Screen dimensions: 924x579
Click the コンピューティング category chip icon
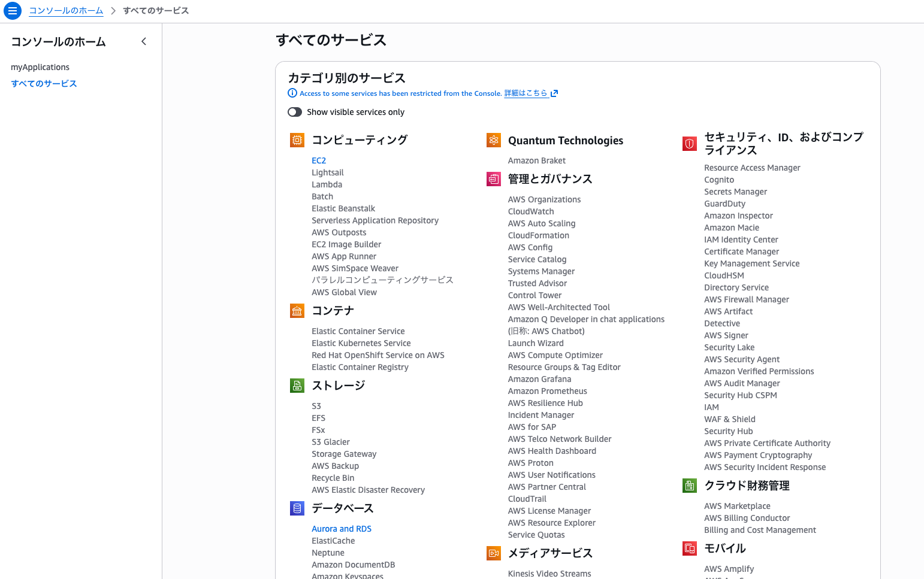pyautogui.click(x=297, y=139)
